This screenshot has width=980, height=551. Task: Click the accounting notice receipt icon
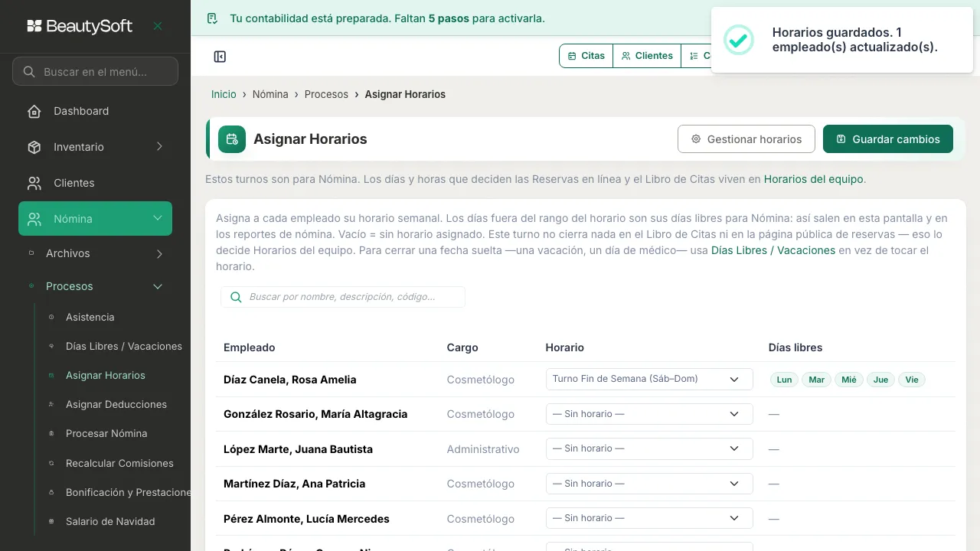coord(213,18)
